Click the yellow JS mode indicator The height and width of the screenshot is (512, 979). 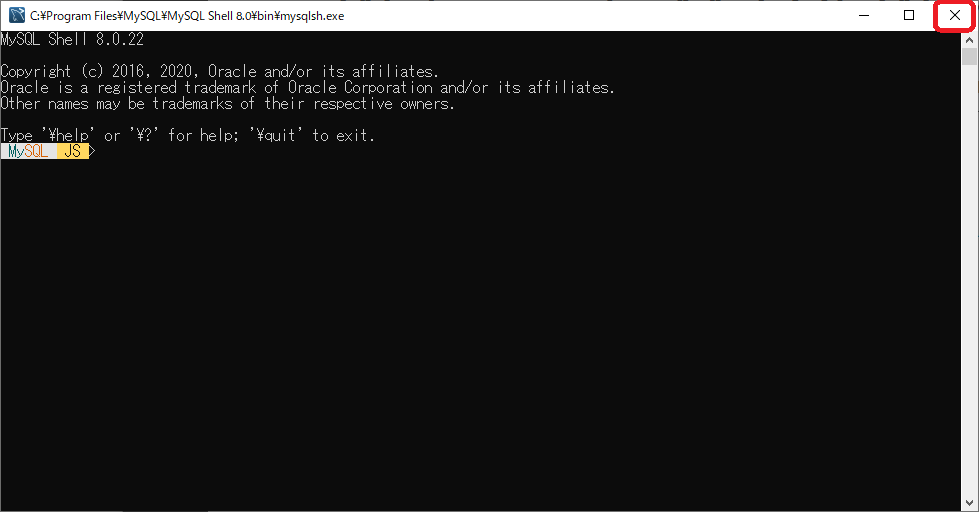coord(72,151)
